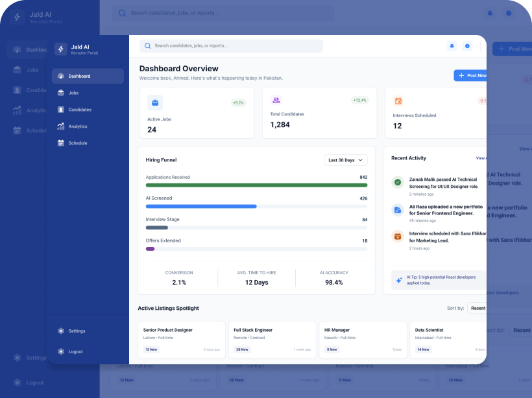Click the magnifier icon in front search bar
Image resolution: width=532 pixels, height=398 pixels.
(147, 46)
